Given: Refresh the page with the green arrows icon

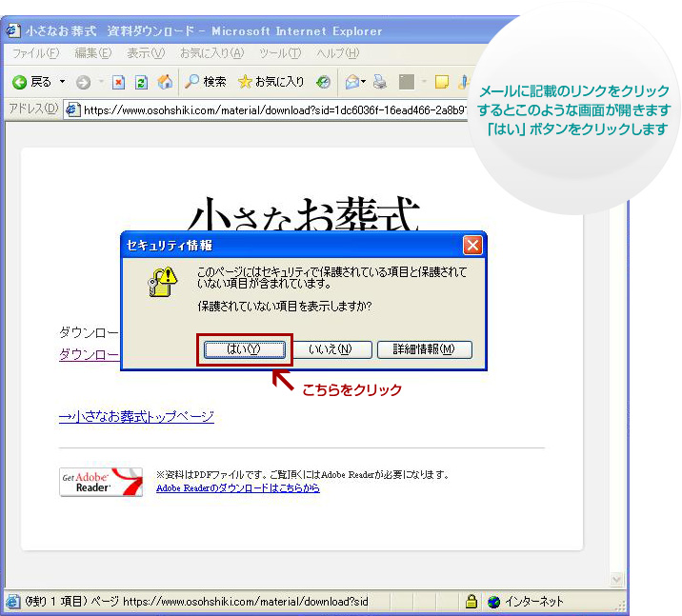Looking at the screenshot, I should [x=141, y=82].
